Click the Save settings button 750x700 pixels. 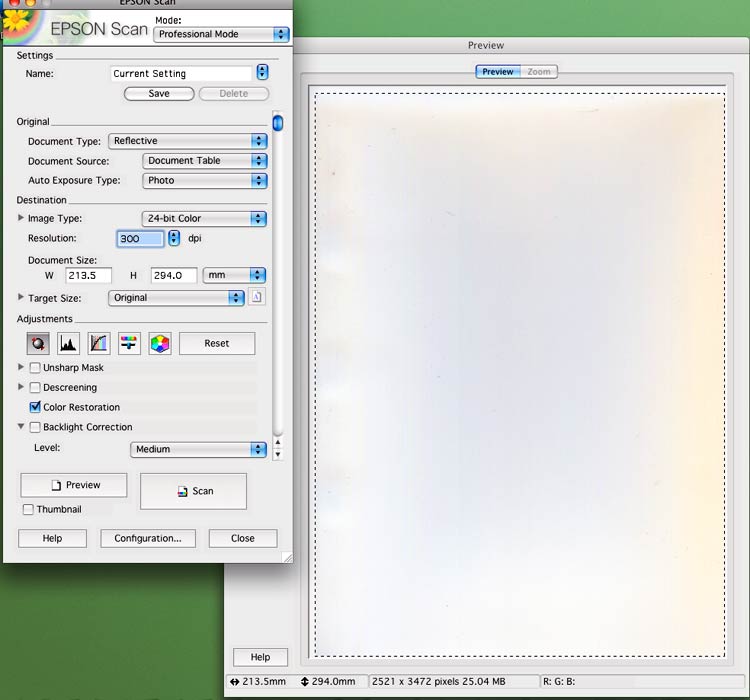tap(159, 94)
